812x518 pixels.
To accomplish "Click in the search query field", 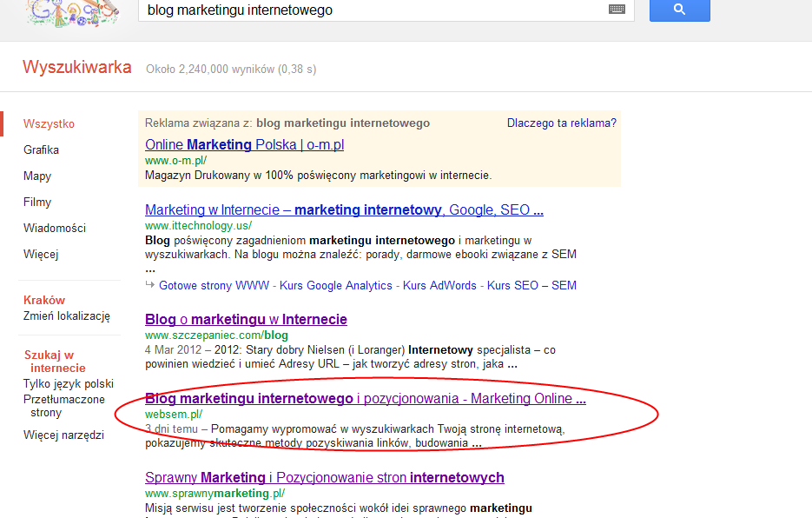I will point(373,10).
